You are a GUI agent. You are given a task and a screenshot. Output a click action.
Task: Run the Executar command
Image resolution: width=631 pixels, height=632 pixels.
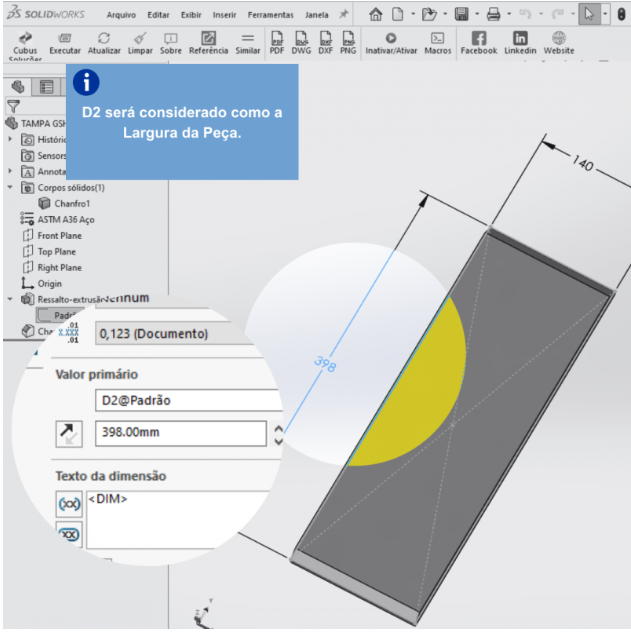pyautogui.click(x=65, y=38)
